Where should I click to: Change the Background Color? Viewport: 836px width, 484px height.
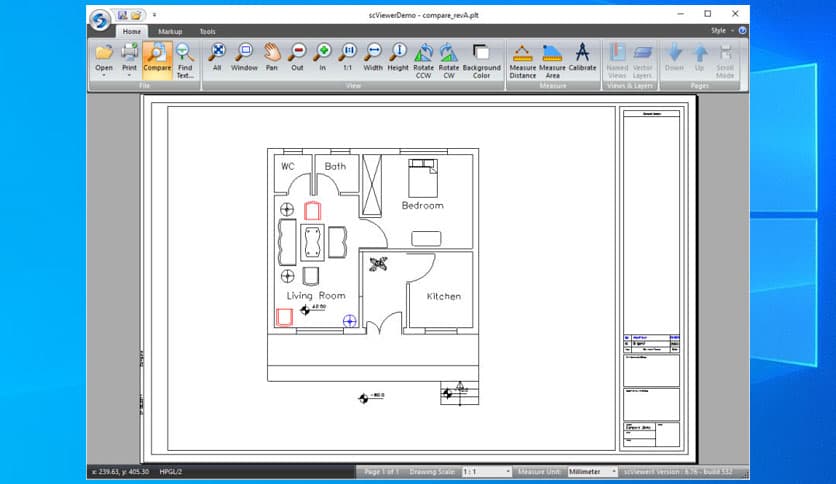pyautogui.click(x=481, y=60)
